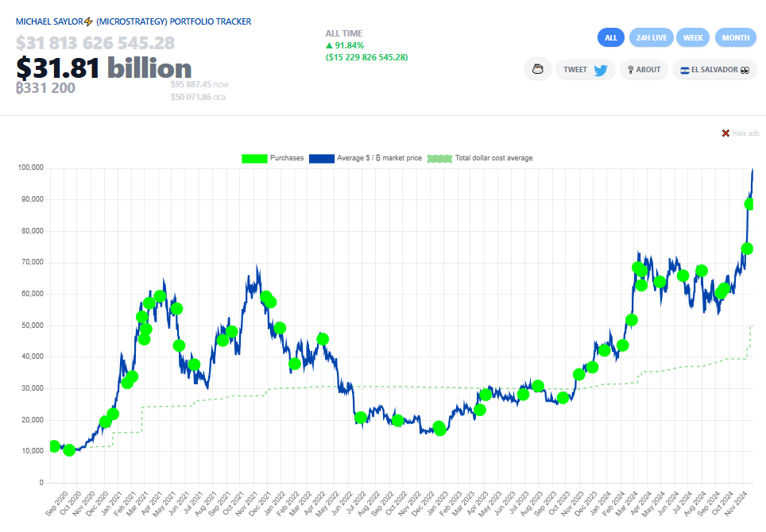Screen dimensions: 766x532
Task: Click the El Salvador flag icon
Action: point(683,70)
